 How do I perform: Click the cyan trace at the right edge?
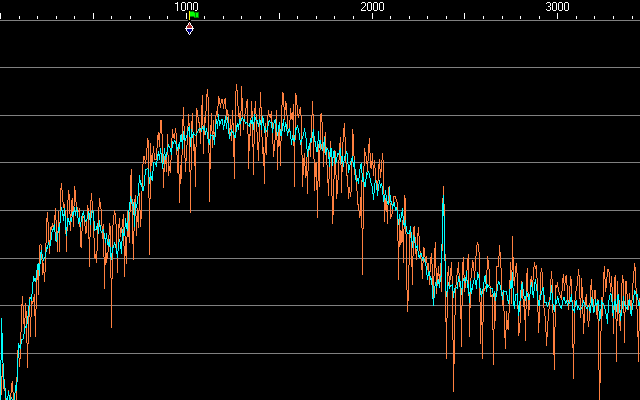pyautogui.click(x=636, y=300)
